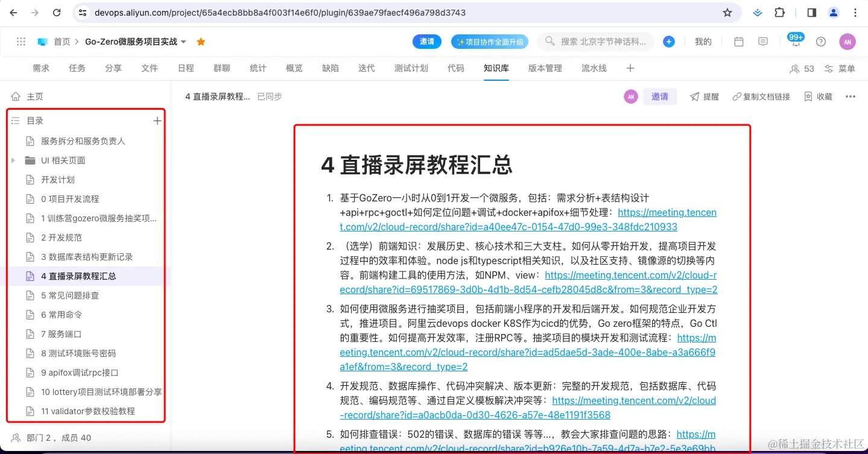This screenshot has height=454, width=868.
Task: Click the blue 邀请 button in top bar
Action: point(427,42)
